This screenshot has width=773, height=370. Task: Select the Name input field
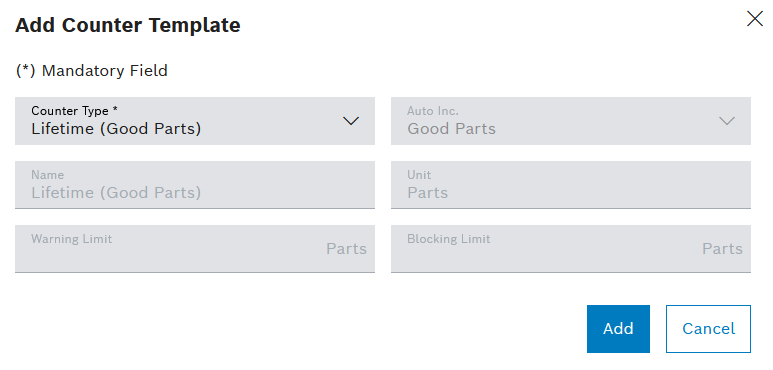pyautogui.click(x=195, y=185)
